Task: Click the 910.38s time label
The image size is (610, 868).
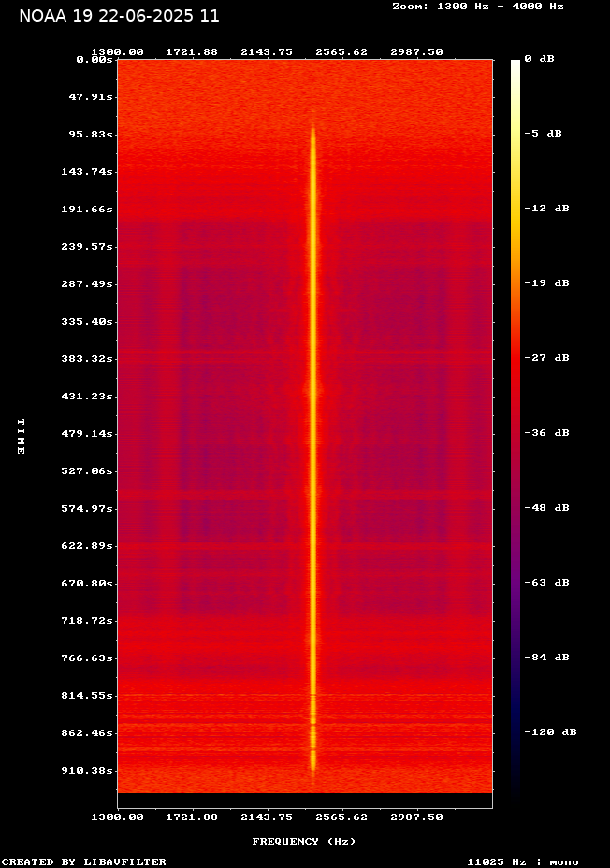Action: tap(87, 771)
